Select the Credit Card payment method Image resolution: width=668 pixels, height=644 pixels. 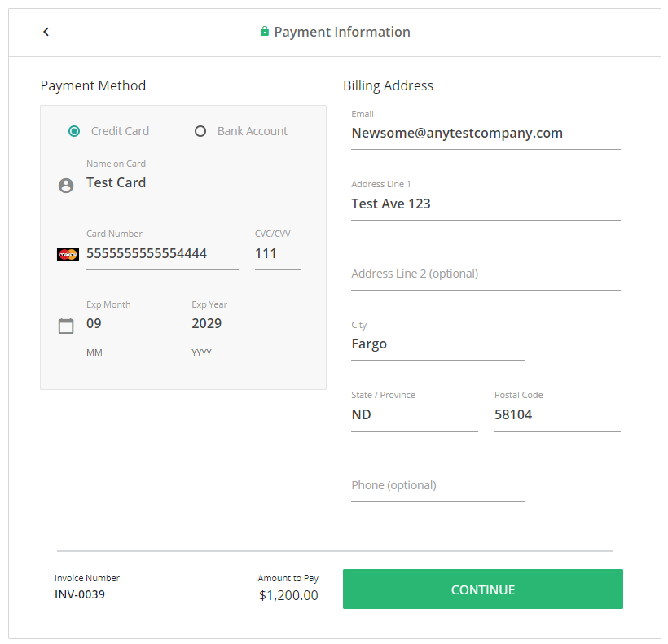(x=74, y=131)
